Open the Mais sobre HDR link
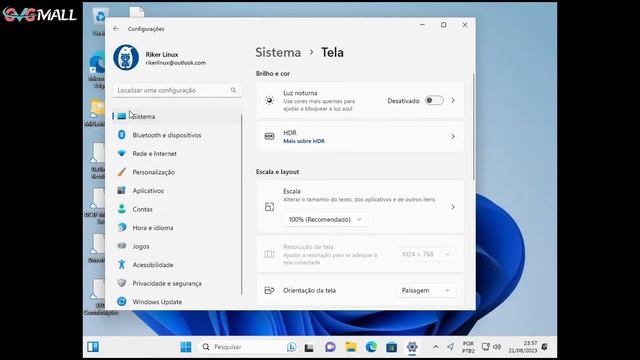The width and height of the screenshot is (640, 360). pos(304,141)
